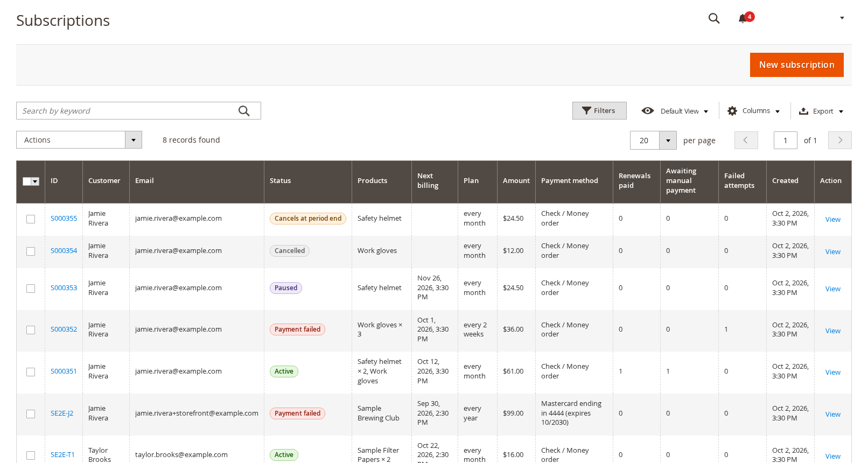Click the 8 records found text
This screenshot has width=868, height=463.
point(191,140)
